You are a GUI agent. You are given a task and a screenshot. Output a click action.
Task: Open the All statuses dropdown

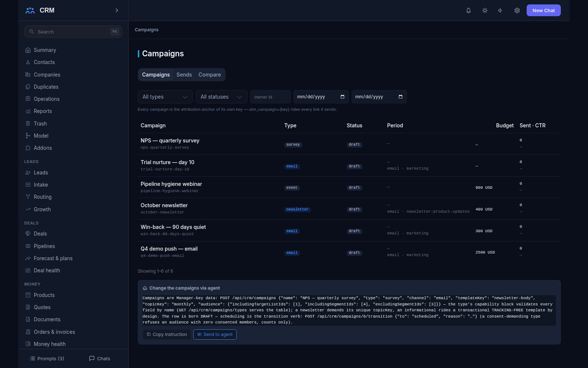tap(221, 97)
